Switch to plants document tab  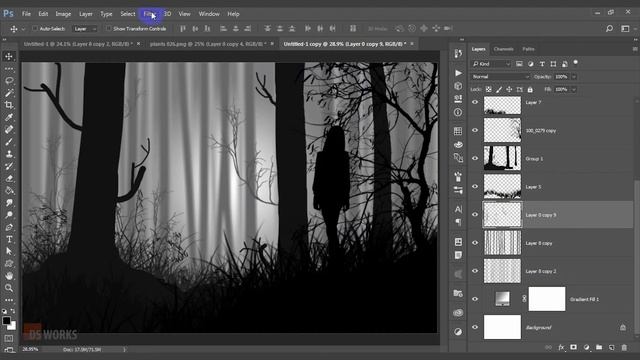pyautogui.click(x=208, y=44)
